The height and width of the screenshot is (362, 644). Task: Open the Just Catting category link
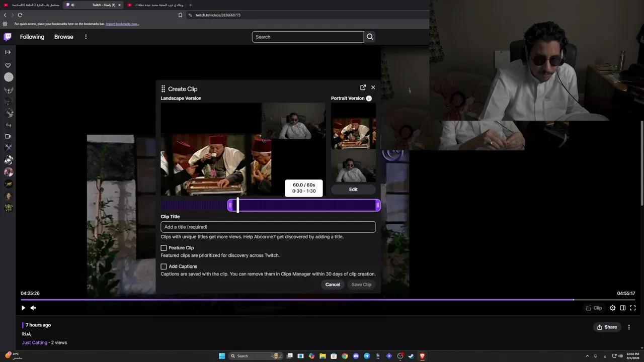click(35, 342)
